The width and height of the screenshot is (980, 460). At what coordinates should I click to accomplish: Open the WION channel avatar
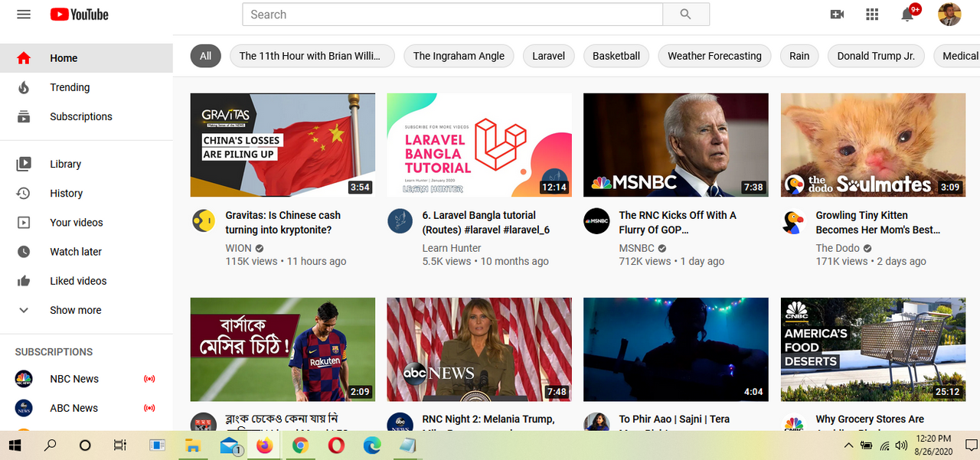203,220
